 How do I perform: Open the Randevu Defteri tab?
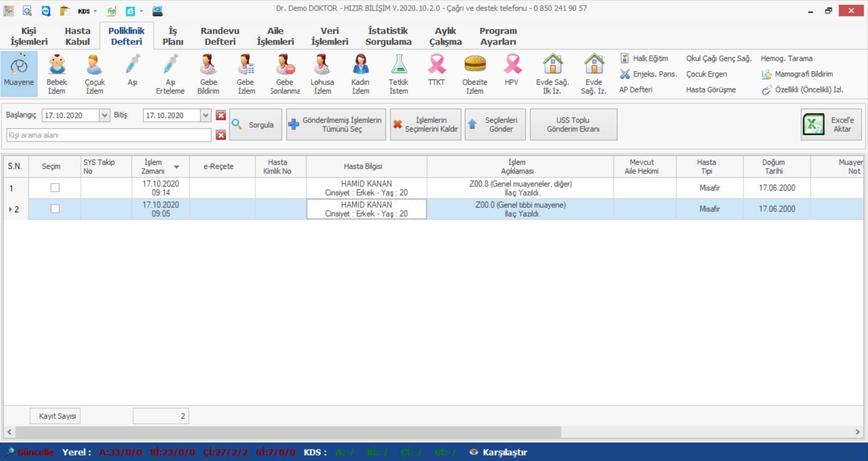220,36
